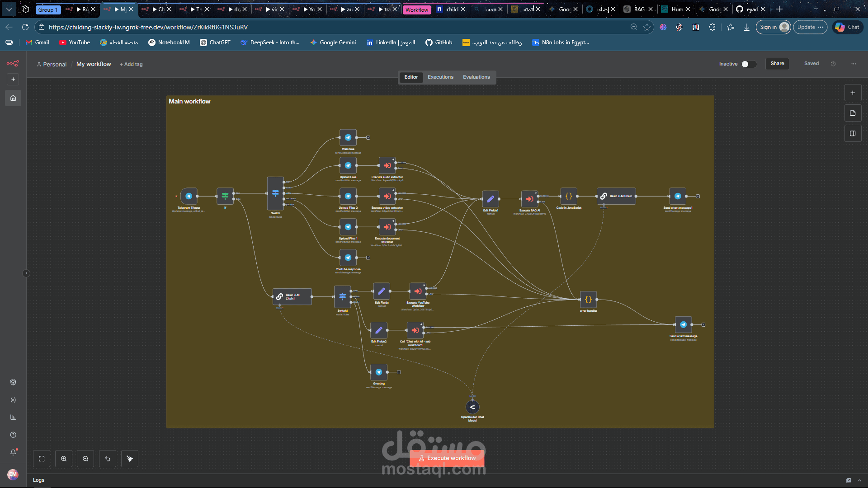Click the Share button

click(777, 64)
